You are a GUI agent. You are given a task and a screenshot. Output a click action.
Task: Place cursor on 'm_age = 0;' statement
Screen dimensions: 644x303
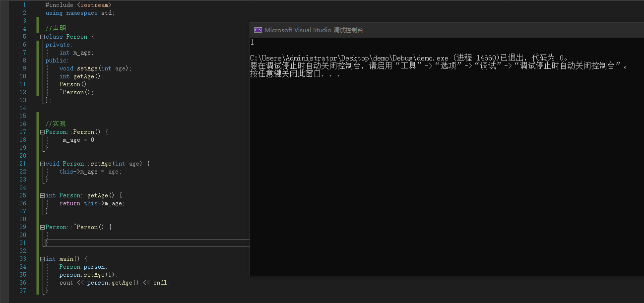tap(80, 140)
